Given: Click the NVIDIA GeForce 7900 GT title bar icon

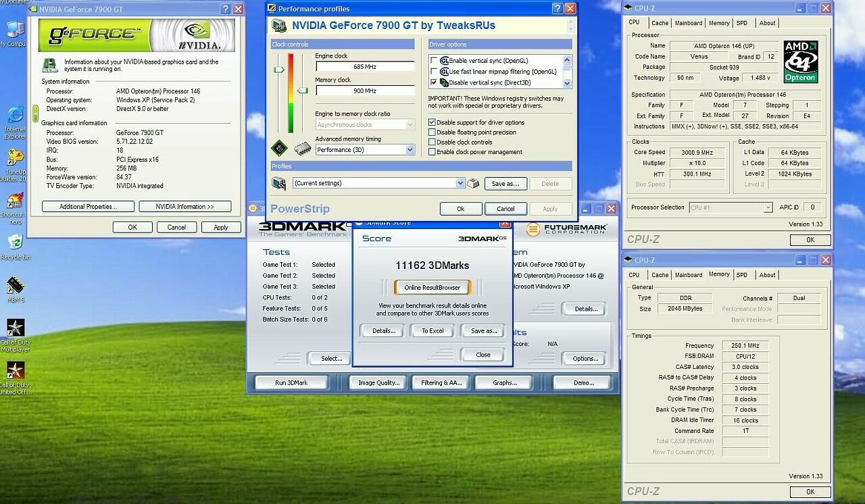Looking at the screenshot, I should point(32,9).
